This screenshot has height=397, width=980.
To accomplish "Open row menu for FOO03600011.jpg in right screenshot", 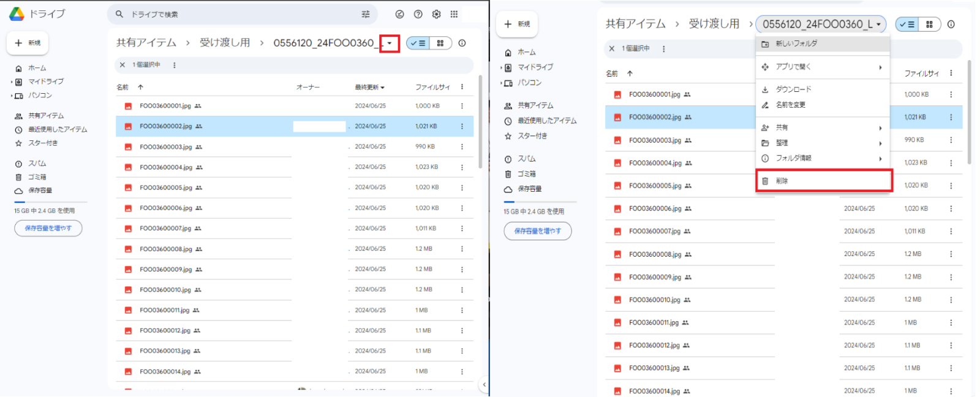I will [951, 322].
